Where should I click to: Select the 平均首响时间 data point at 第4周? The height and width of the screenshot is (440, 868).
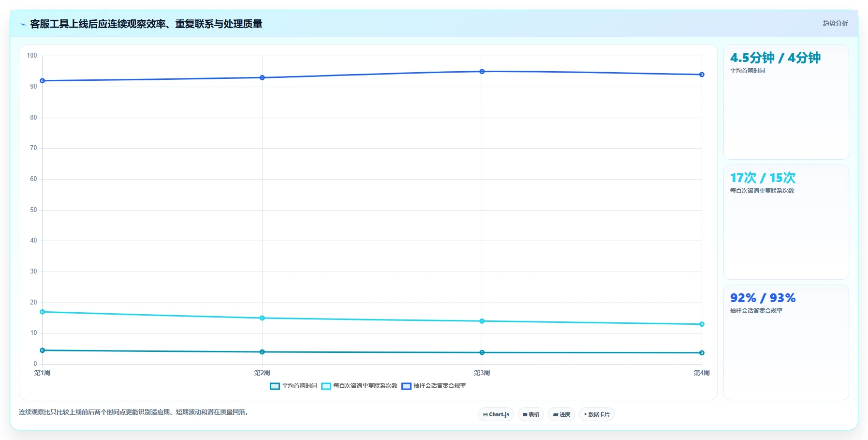pos(702,353)
